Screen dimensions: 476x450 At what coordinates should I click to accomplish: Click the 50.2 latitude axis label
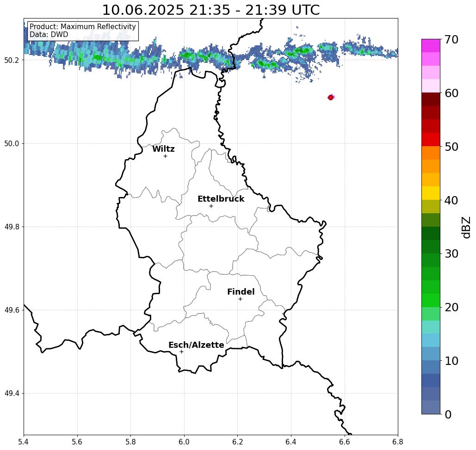[12, 61]
